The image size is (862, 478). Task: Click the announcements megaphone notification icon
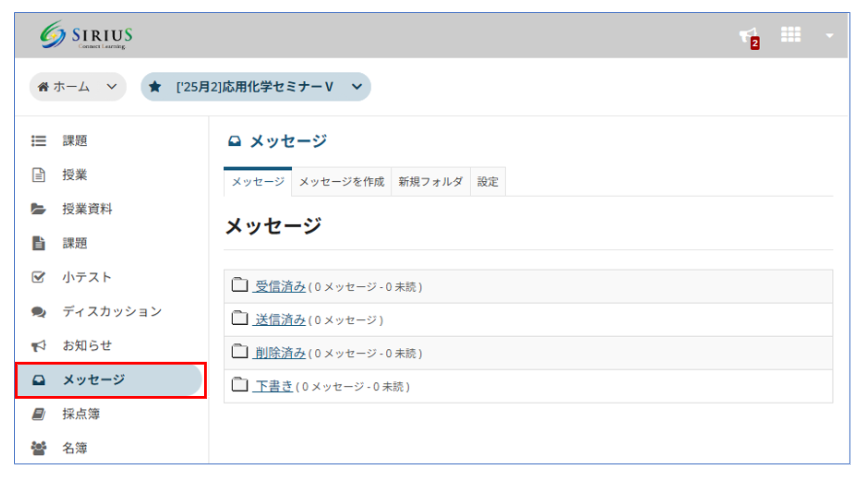coord(748,37)
